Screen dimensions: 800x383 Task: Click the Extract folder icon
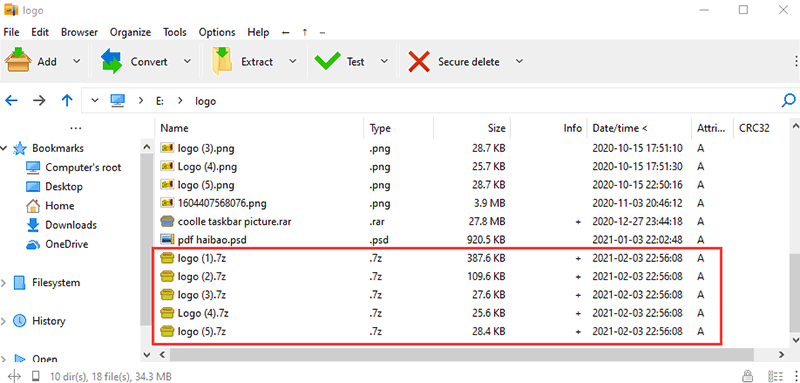click(222, 61)
